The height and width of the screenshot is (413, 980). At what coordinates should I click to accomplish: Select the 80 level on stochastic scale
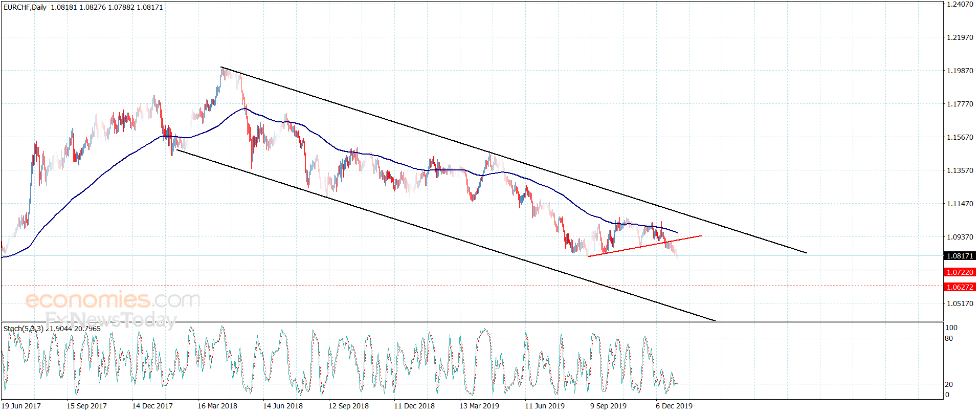point(949,338)
